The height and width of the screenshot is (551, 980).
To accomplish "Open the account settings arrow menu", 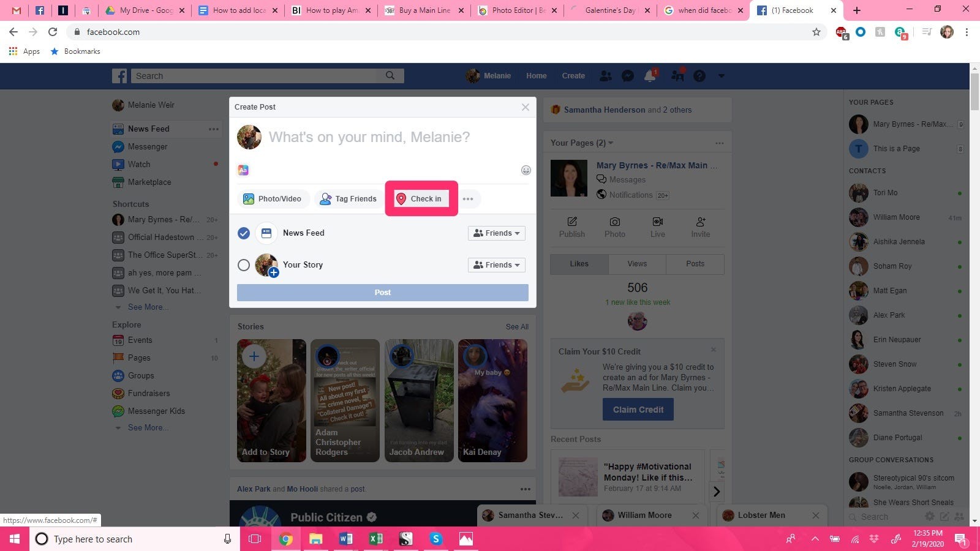I will (721, 75).
